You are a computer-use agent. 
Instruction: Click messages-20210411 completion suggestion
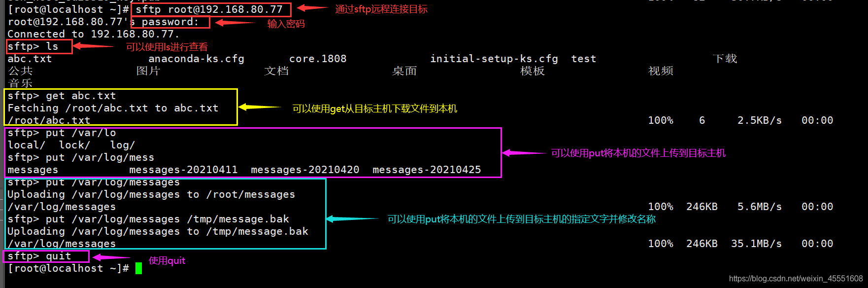coord(183,170)
